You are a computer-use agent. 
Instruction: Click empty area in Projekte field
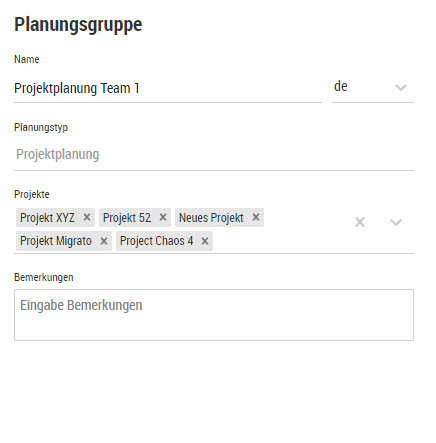coord(283,241)
